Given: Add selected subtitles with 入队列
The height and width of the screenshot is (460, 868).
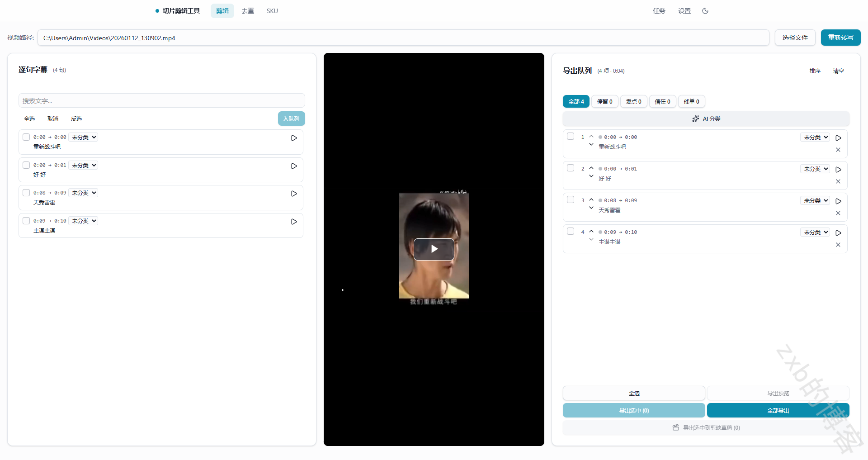Looking at the screenshot, I should (x=292, y=119).
